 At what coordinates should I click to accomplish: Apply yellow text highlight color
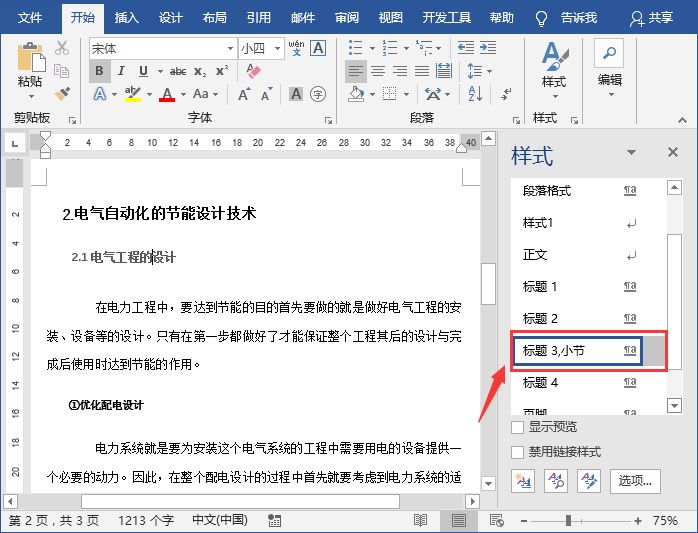coord(133,94)
